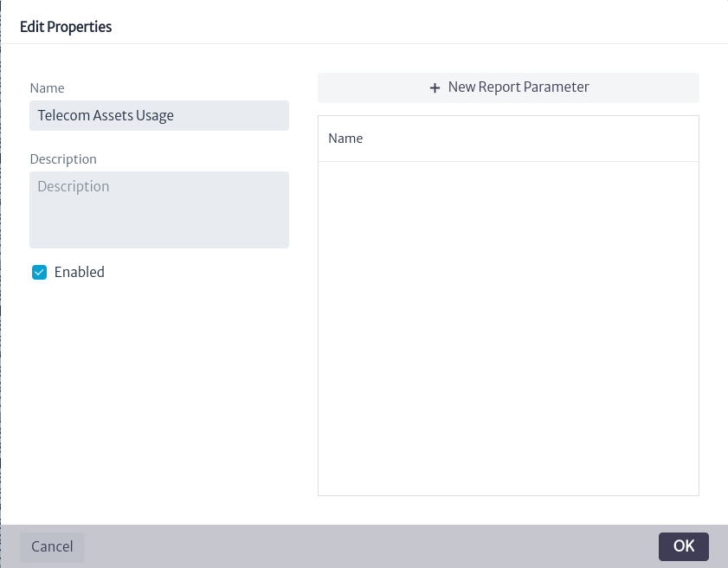The width and height of the screenshot is (728, 568).
Task: Click the Edit Properties dialog title
Action: (x=66, y=27)
